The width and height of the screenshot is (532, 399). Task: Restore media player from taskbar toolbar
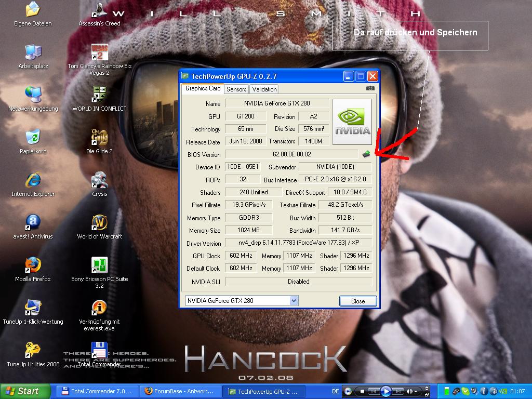(427, 395)
